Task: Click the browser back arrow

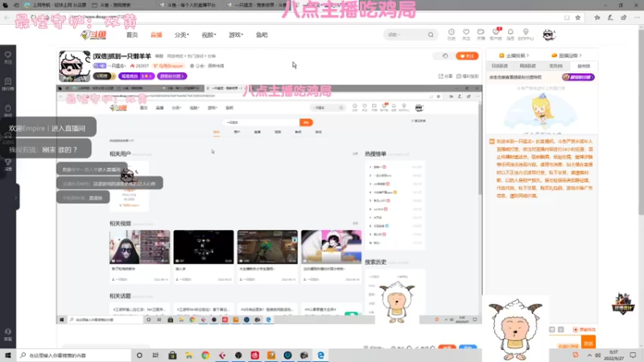Action: point(6,18)
